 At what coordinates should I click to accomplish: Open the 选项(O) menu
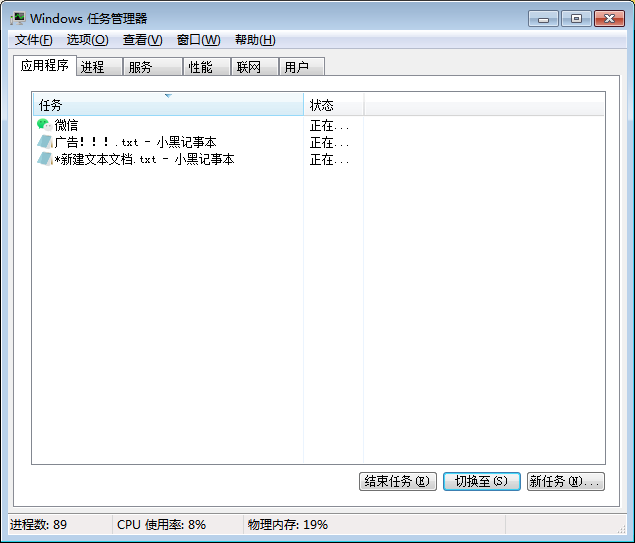(x=87, y=40)
